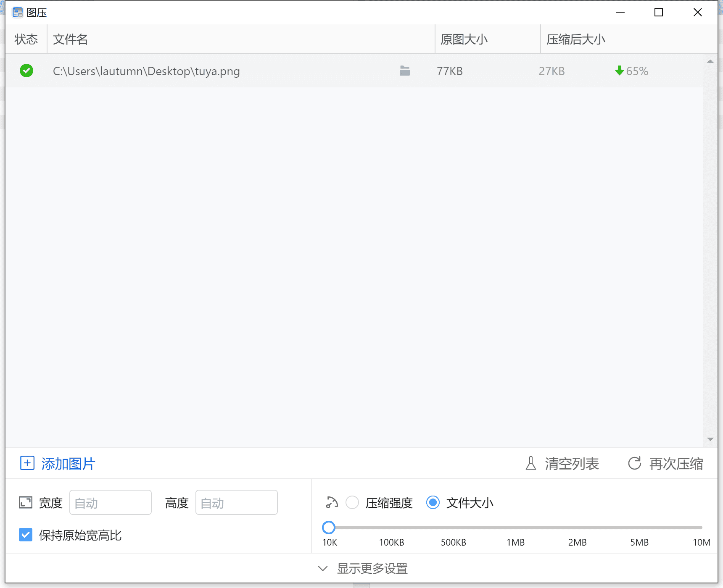Image resolution: width=723 pixels, height=588 pixels.
Task: Click the 原图大小 column header
Action: [463, 39]
